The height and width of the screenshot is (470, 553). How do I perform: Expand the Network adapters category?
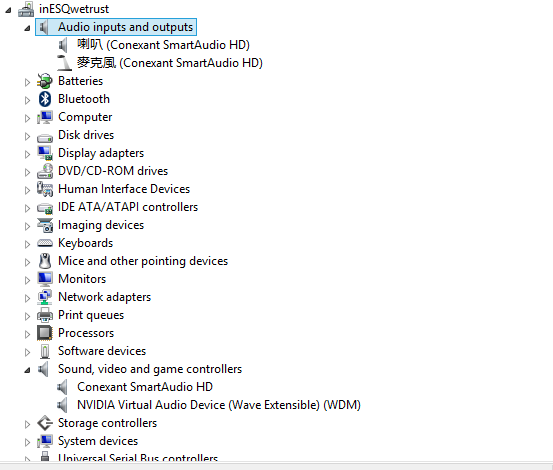pos(27,298)
